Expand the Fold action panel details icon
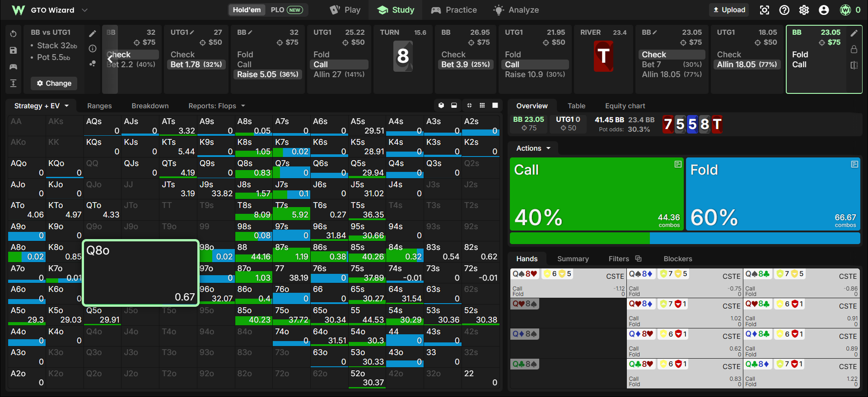This screenshot has height=397, width=868. point(854,164)
